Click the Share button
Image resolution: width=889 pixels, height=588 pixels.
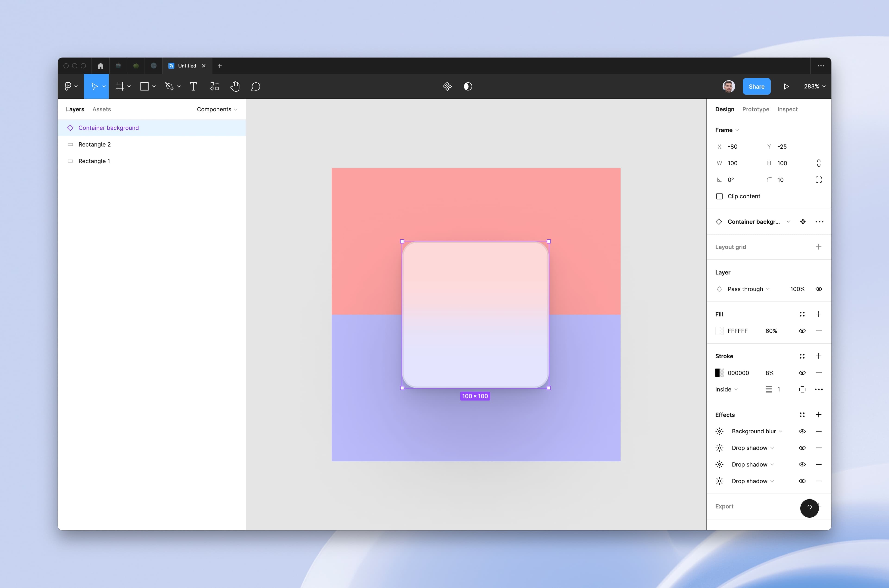pos(756,87)
